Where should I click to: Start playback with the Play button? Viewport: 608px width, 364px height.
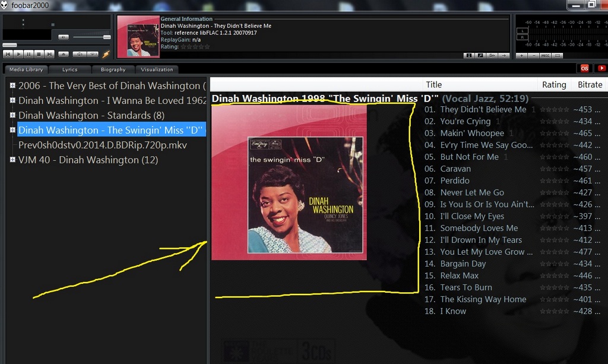pos(18,54)
